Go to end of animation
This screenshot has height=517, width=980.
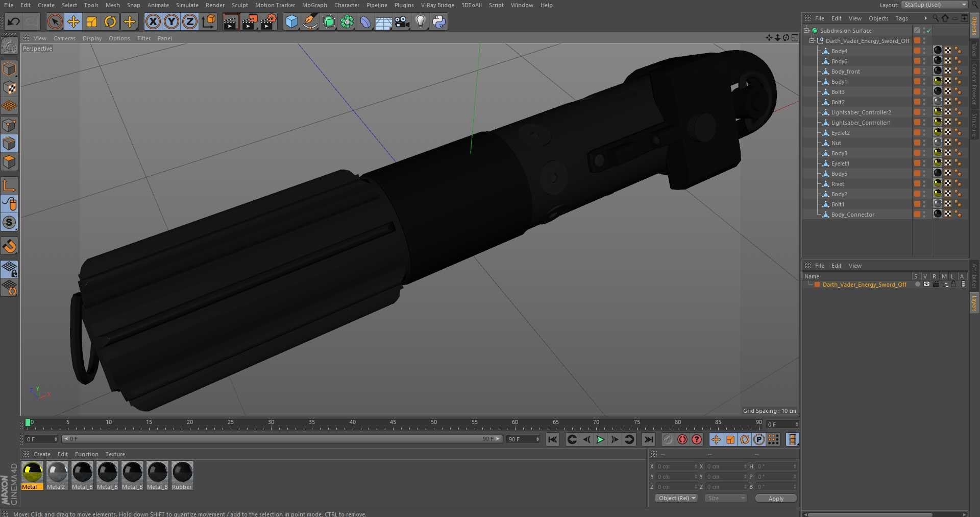(649, 439)
